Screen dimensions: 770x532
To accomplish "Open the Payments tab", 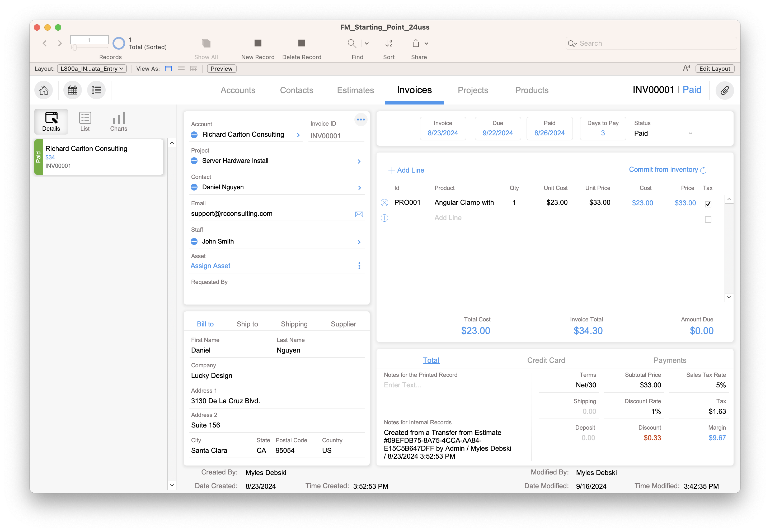I will tap(670, 360).
